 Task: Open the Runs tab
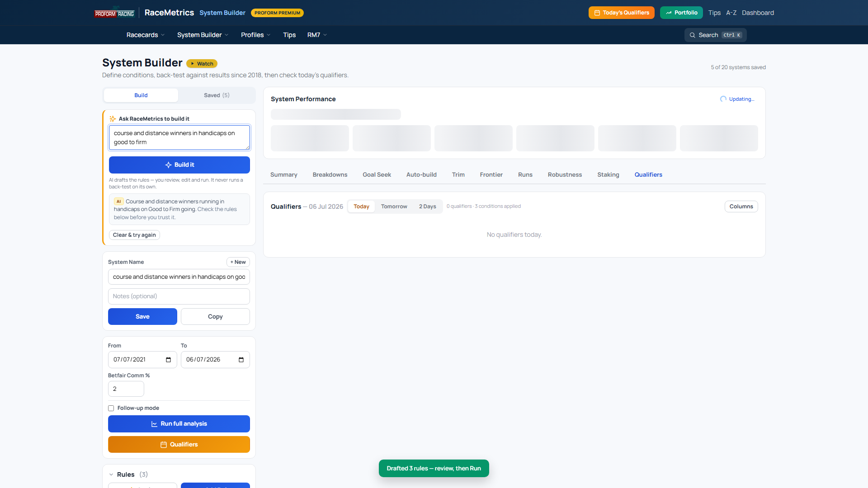525,175
